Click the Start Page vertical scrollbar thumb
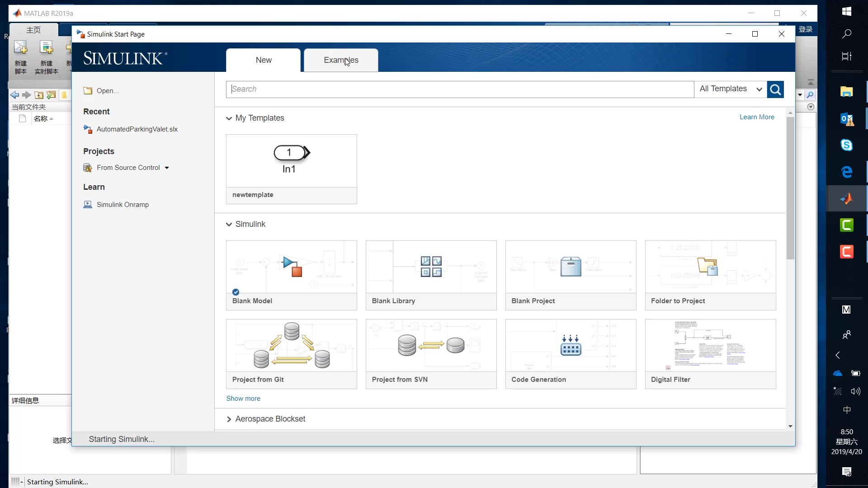 pyautogui.click(x=790, y=188)
